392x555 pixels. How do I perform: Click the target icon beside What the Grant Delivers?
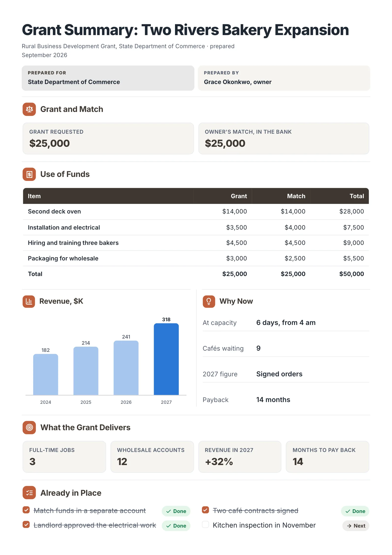(x=29, y=427)
